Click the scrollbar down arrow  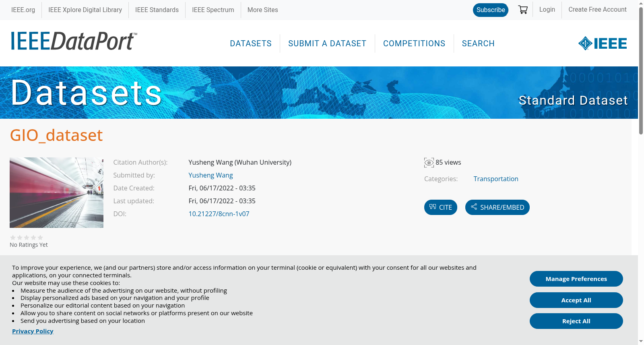pos(641,342)
